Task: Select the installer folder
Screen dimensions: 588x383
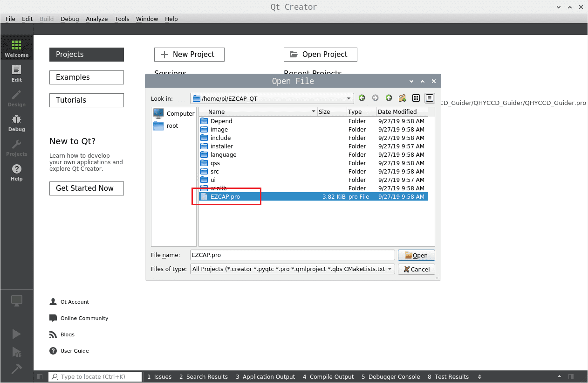Action: 314,146
